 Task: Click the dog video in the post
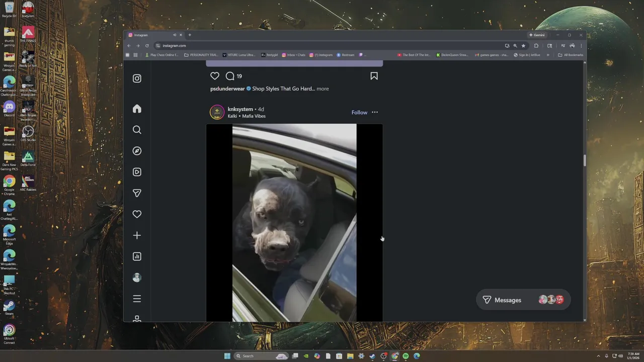[x=294, y=223]
